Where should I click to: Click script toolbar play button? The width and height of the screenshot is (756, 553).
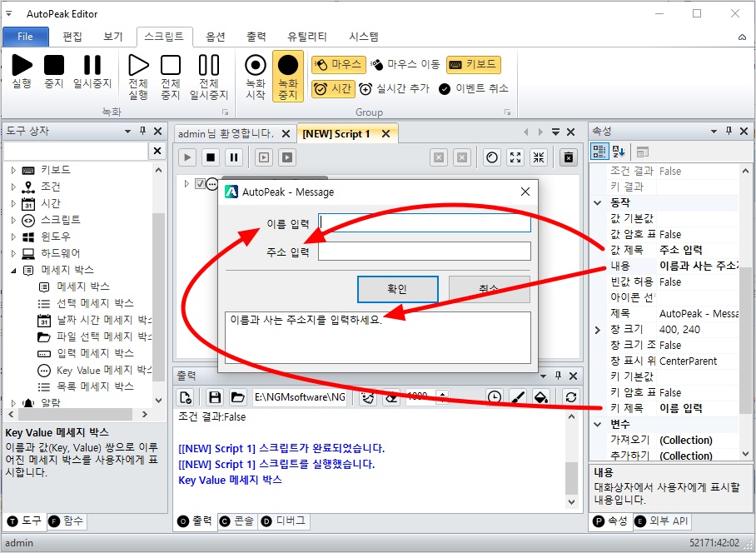pos(187,157)
